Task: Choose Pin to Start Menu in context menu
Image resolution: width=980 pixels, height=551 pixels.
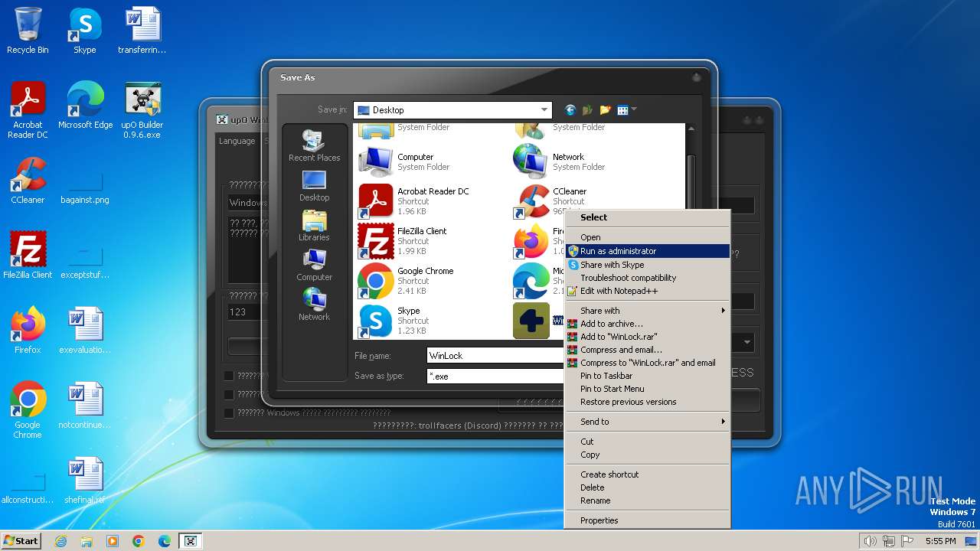Action: tap(647, 389)
